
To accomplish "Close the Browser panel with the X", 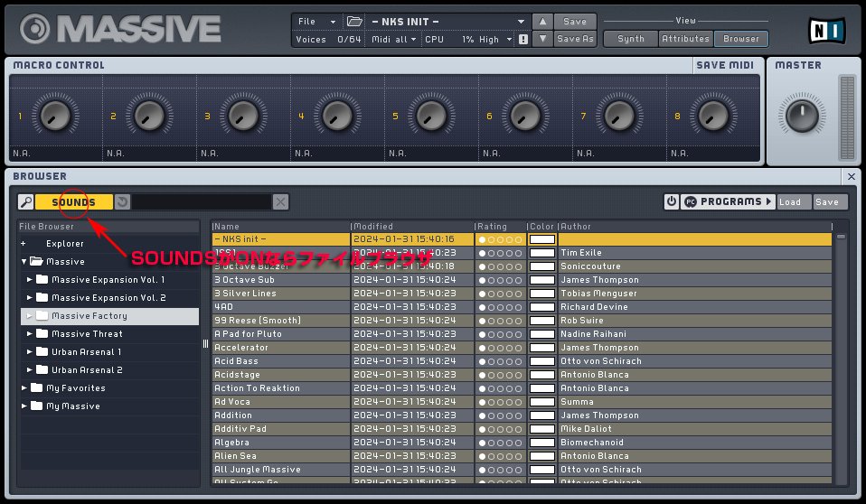I will pos(852,177).
